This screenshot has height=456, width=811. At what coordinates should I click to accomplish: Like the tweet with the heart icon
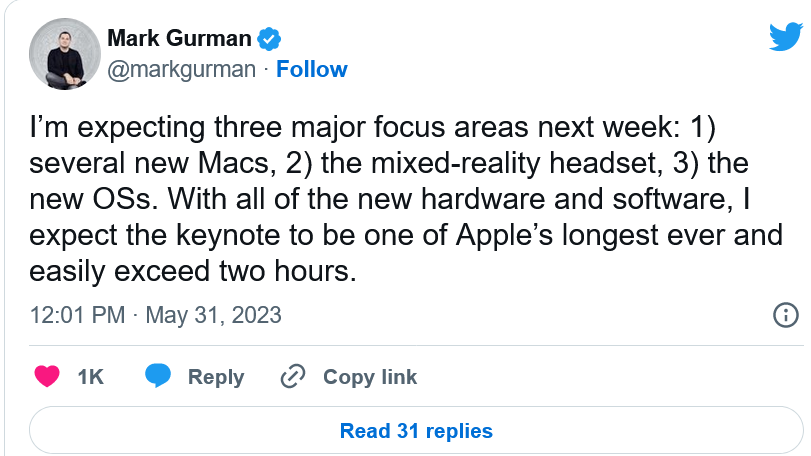(46, 376)
